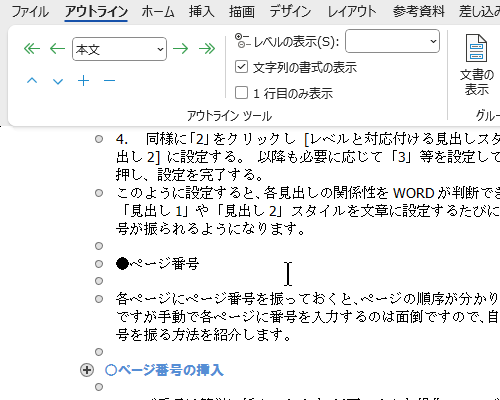Enable the 1 行目のみ表示 checkbox
This screenshot has width=500, height=400.
[241, 93]
